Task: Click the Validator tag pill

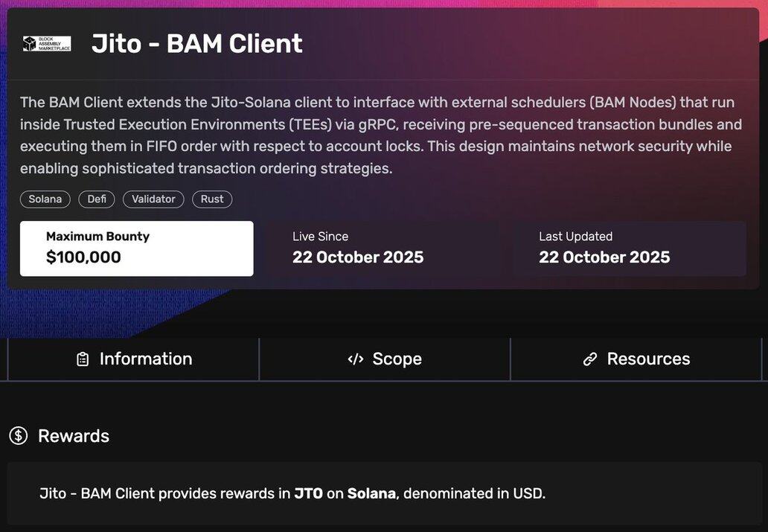Action: [x=153, y=199]
